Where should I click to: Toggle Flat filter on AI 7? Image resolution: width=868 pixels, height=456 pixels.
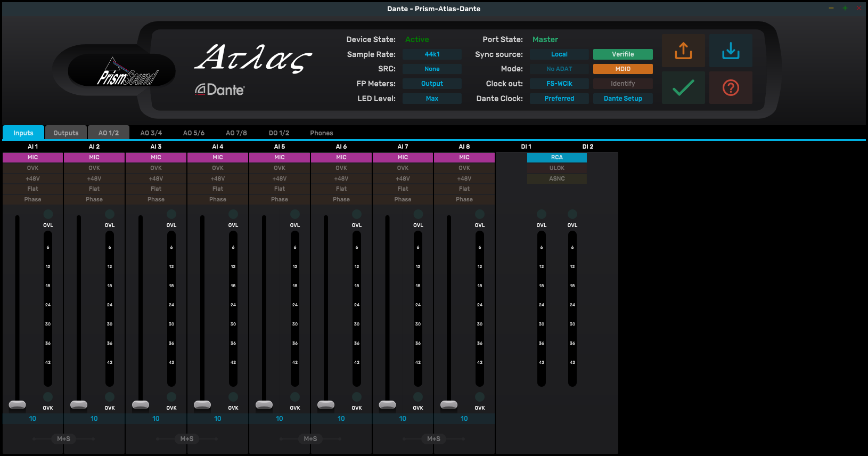coord(403,189)
